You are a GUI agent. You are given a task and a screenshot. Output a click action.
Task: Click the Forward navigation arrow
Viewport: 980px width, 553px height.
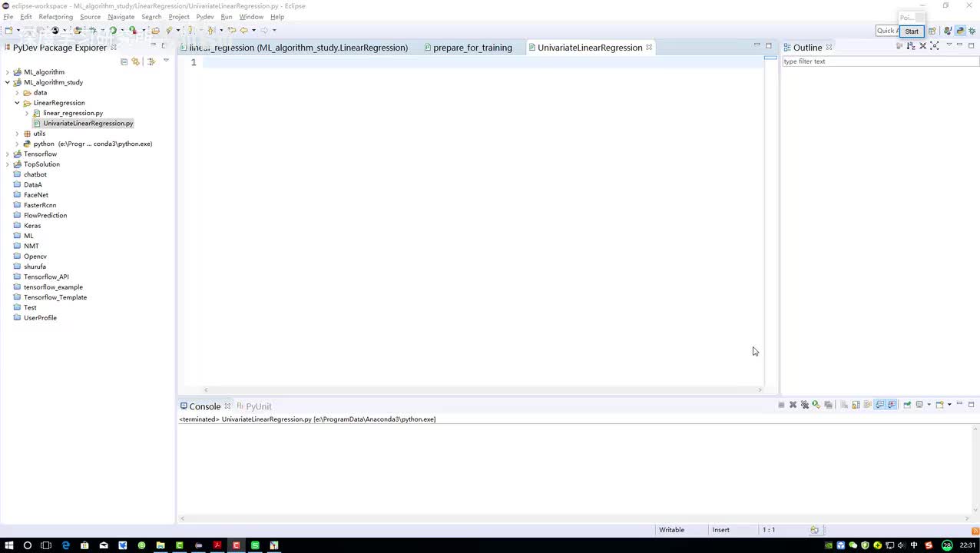pos(264,31)
